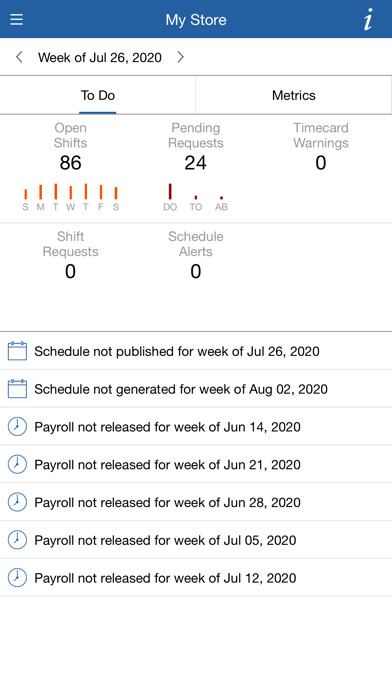Click clock icon for Jul 12 payroll
This screenshot has height=696, width=392.
click(17, 578)
